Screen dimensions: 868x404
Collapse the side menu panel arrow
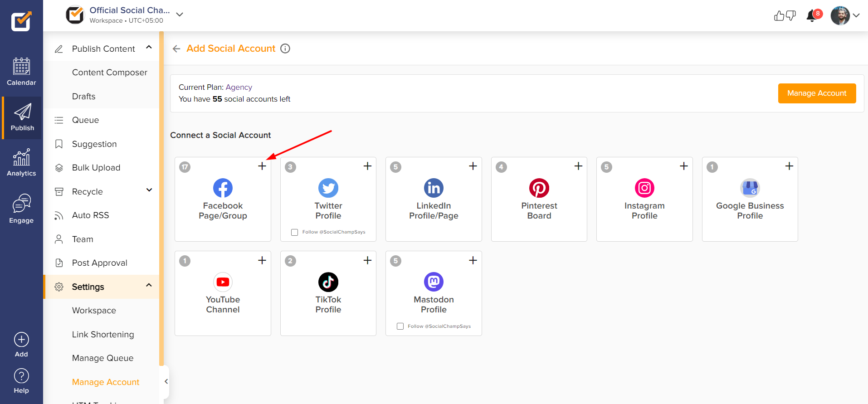point(166,381)
